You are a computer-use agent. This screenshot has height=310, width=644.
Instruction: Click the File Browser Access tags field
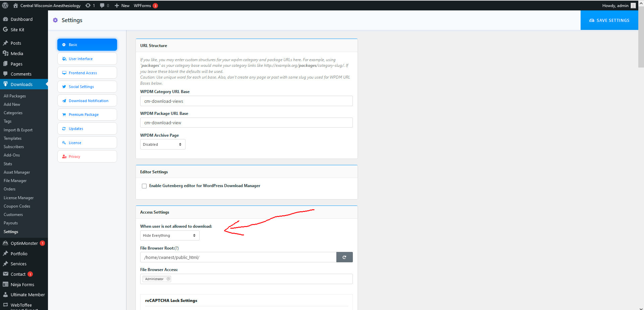247,279
